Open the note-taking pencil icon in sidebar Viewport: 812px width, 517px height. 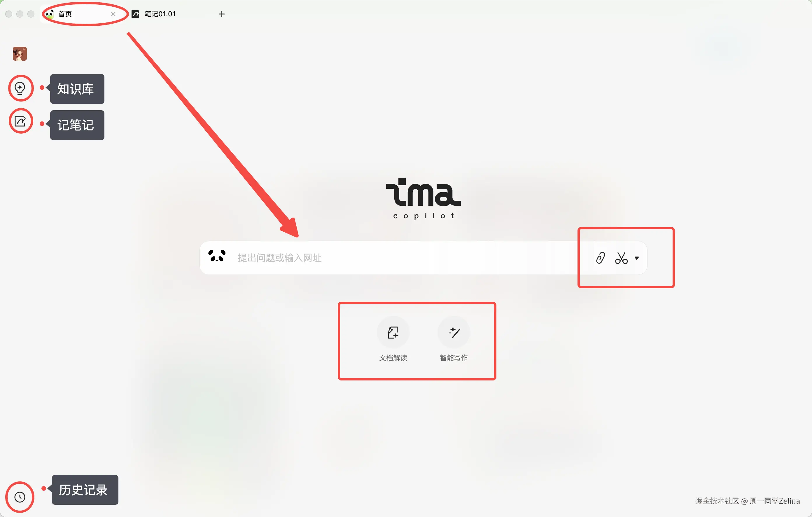[x=20, y=121]
